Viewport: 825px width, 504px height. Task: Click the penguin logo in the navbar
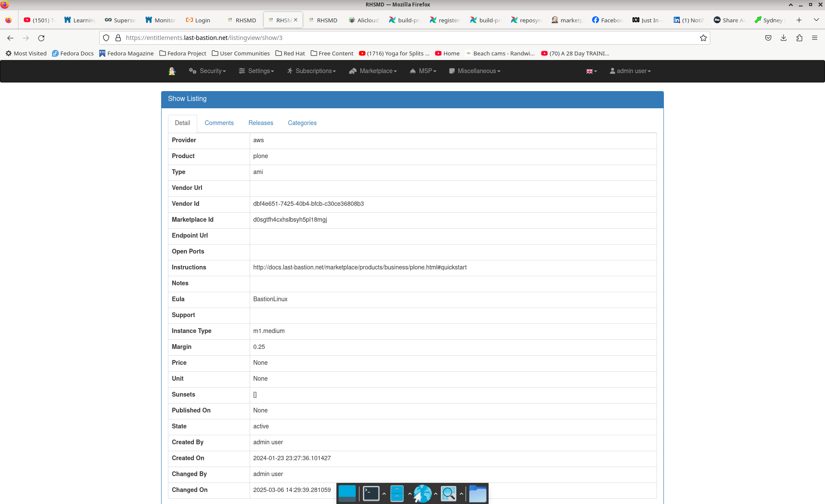(172, 71)
